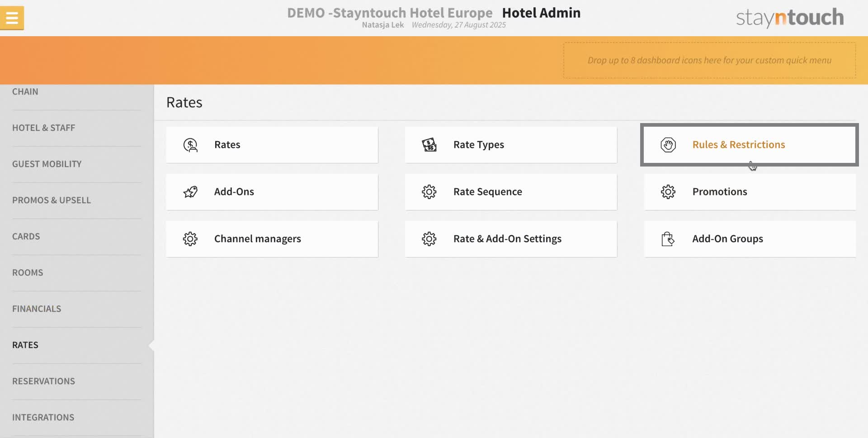Click the Rates dollar-person icon
This screenshot has width=868, height=438.
[x=190, y=145]
